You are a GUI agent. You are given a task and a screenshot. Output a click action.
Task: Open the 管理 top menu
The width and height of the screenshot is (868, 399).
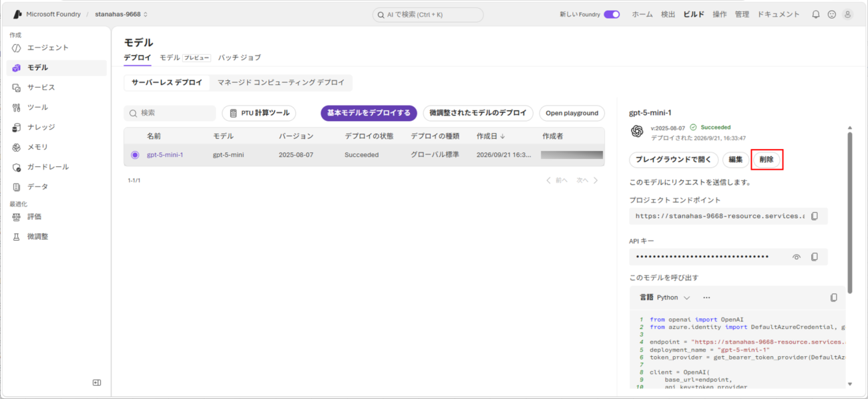(742, 14)
